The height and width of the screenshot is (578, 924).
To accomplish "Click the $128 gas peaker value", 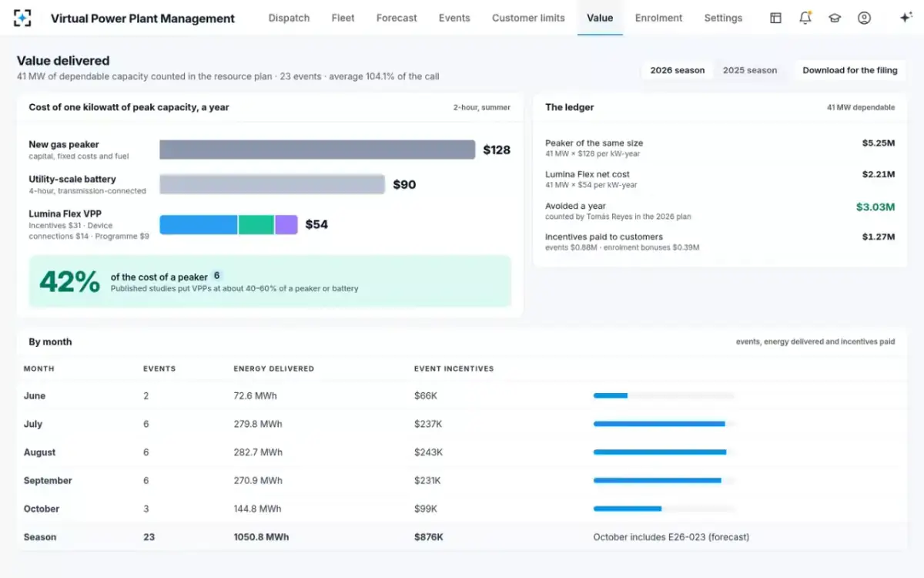I will tap(497, 150).
